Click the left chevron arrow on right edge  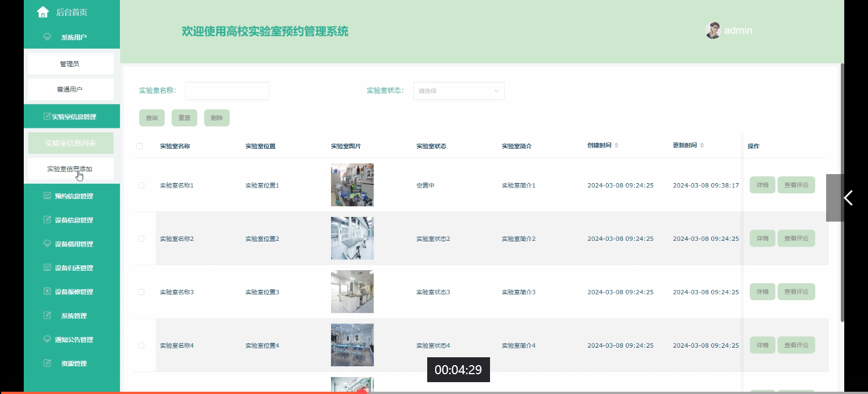(848, 198)
